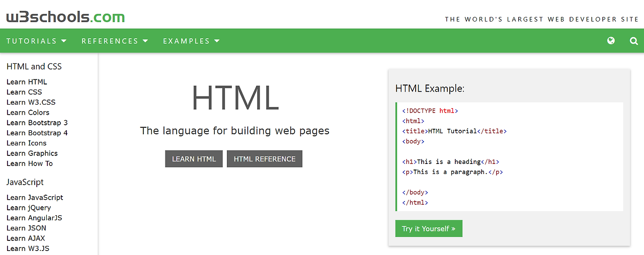
Task: Click the 'This is a heading' code line
Action: point(450,162)
